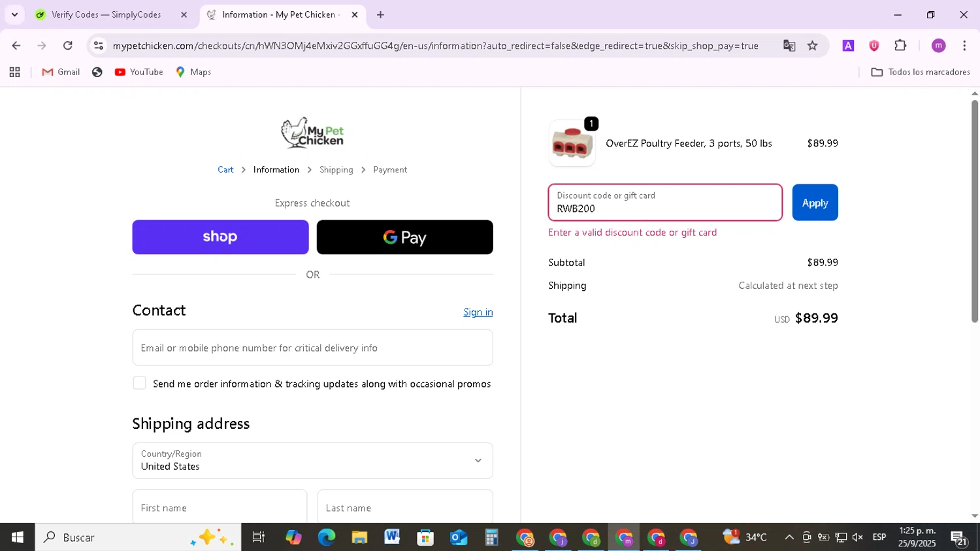Viewport: 980px width, 551px height.
Task: Open the weather widget showing 34°C
Action: [745, 537]
